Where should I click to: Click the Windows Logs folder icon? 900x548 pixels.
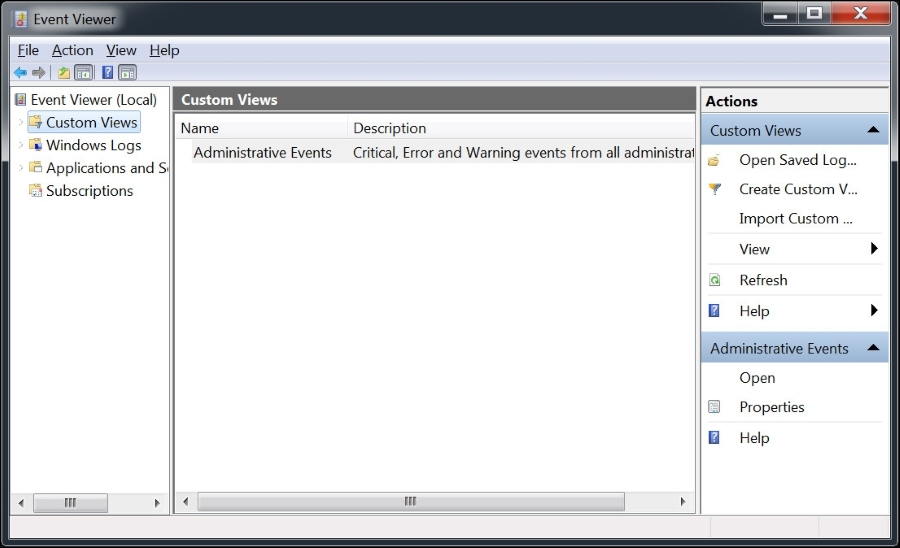tap(36, 144)
